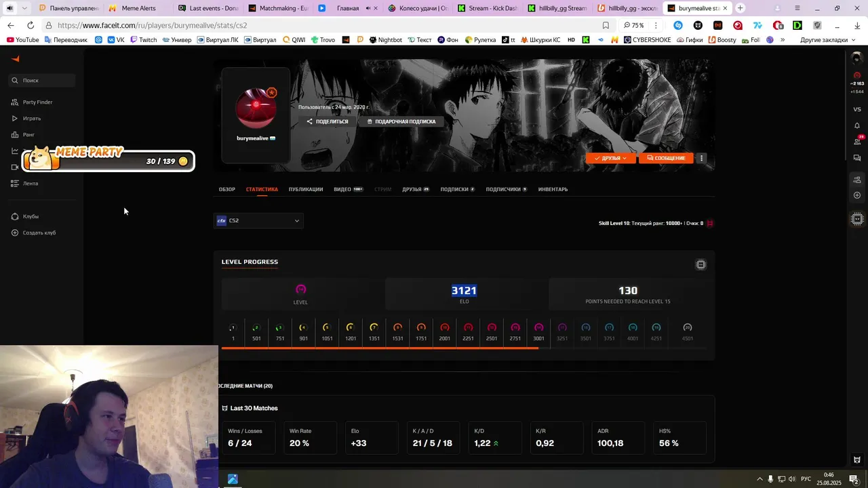
Task: Click the level 2001 skill icon
Action: [x=444, y=328]
